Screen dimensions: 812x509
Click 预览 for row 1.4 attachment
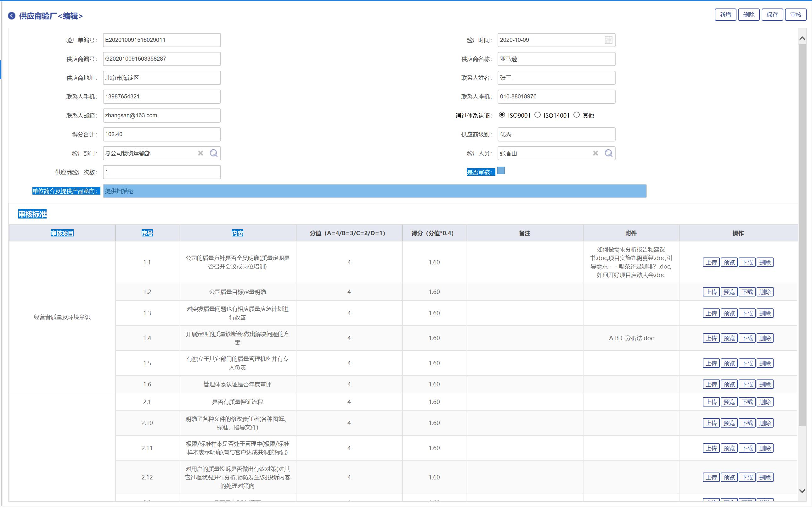(729, 338)
